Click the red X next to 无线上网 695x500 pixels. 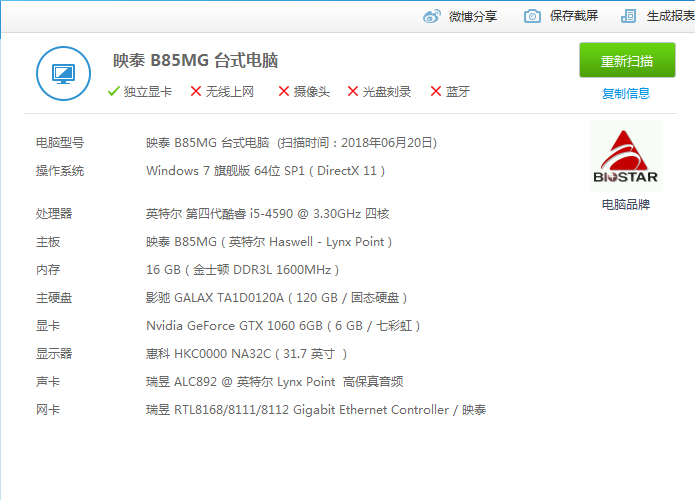pyautogui.click(x=195, y=91)
